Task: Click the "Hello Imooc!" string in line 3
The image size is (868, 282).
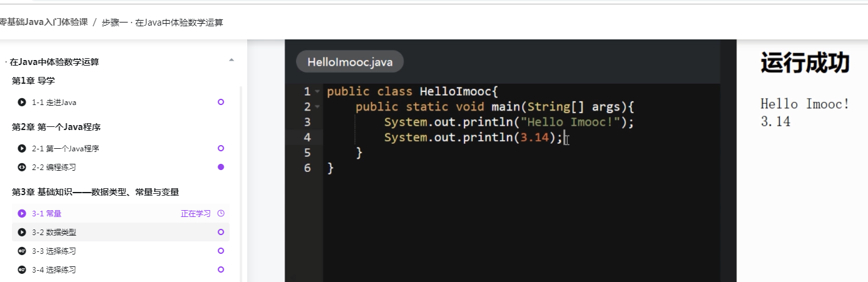Action: coord(574,122)
